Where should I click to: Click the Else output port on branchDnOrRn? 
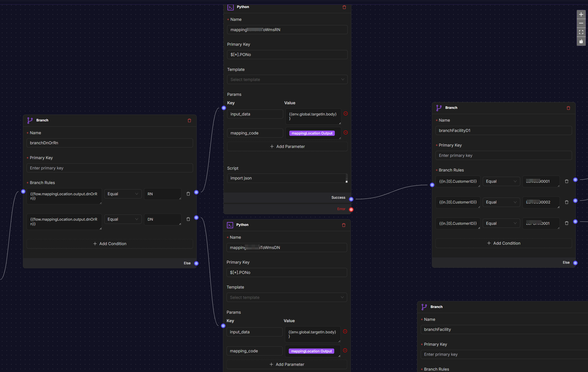coord(196,263)
